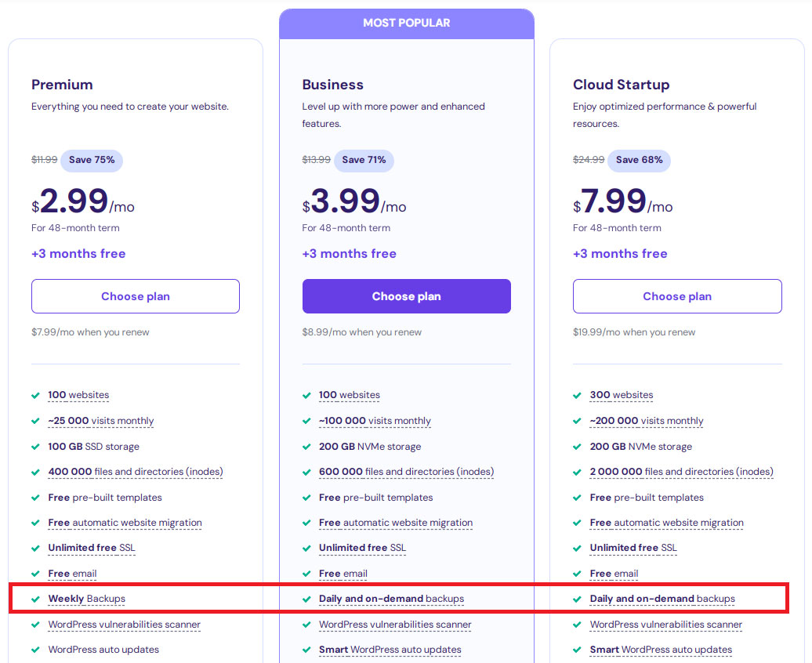Click Business '200 GB NVMe storage' text
Image resolution: width=812 pixels, height=663 pixels.
pos(370,447)
